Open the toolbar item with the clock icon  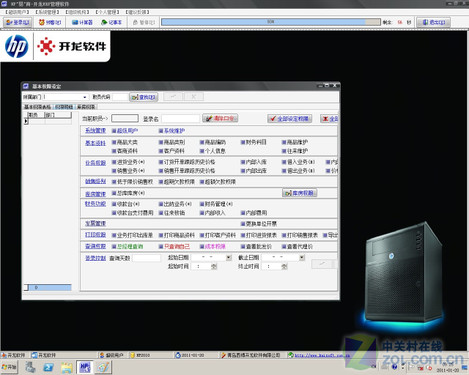(x=50, y=22)
